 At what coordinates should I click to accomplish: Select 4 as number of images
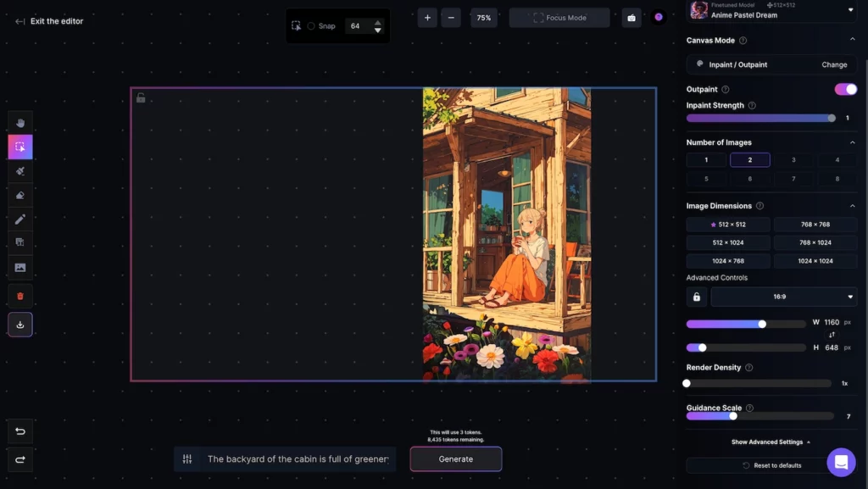[x=837, y=159]
